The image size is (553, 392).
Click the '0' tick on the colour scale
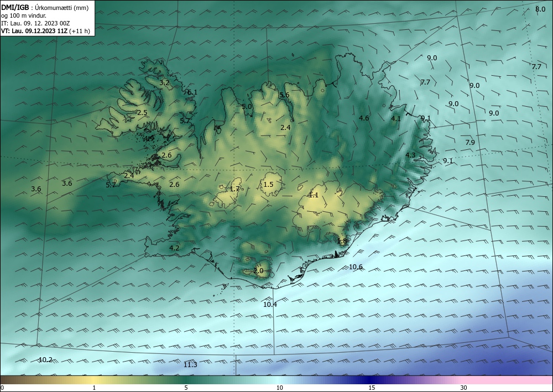coord(2,388)
